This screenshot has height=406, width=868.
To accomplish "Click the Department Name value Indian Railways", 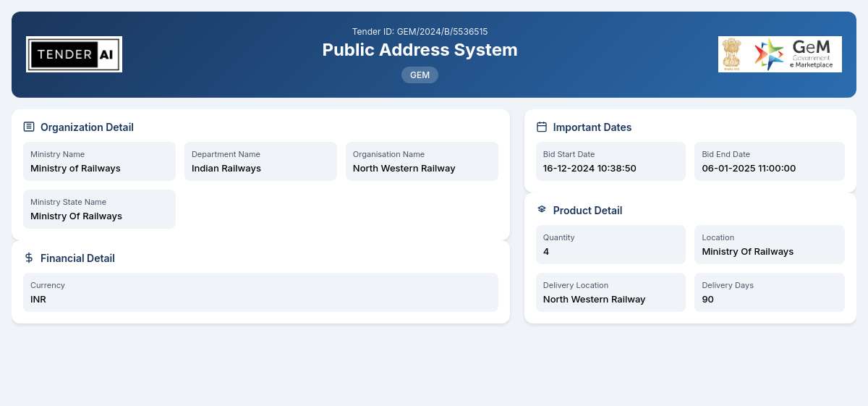I will [x=226, y=169].
